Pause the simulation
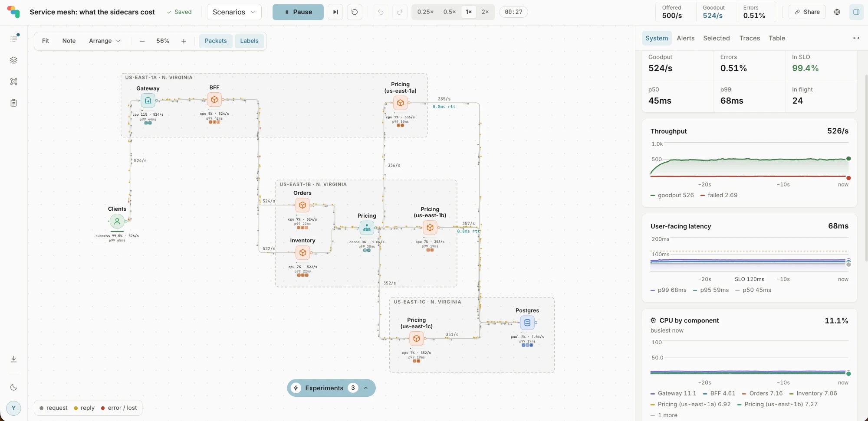 298,12
